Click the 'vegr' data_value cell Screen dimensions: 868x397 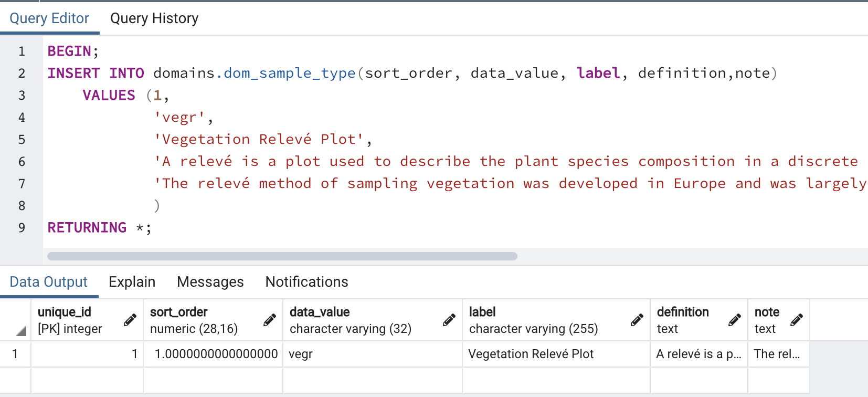coord(372,354)
